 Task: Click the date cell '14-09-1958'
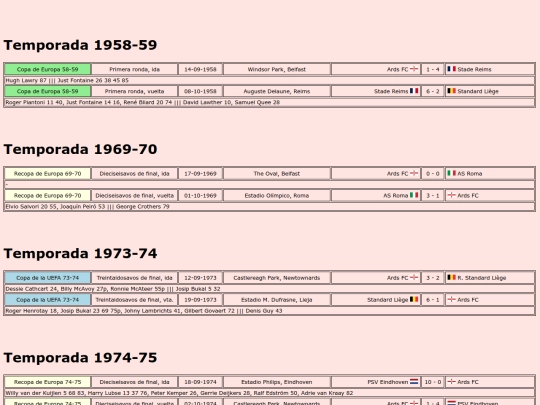(200, 69)
